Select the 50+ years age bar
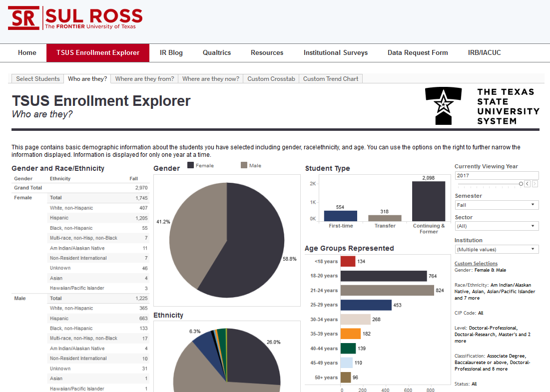Screen dimensions: 550x392 point(346,378)
